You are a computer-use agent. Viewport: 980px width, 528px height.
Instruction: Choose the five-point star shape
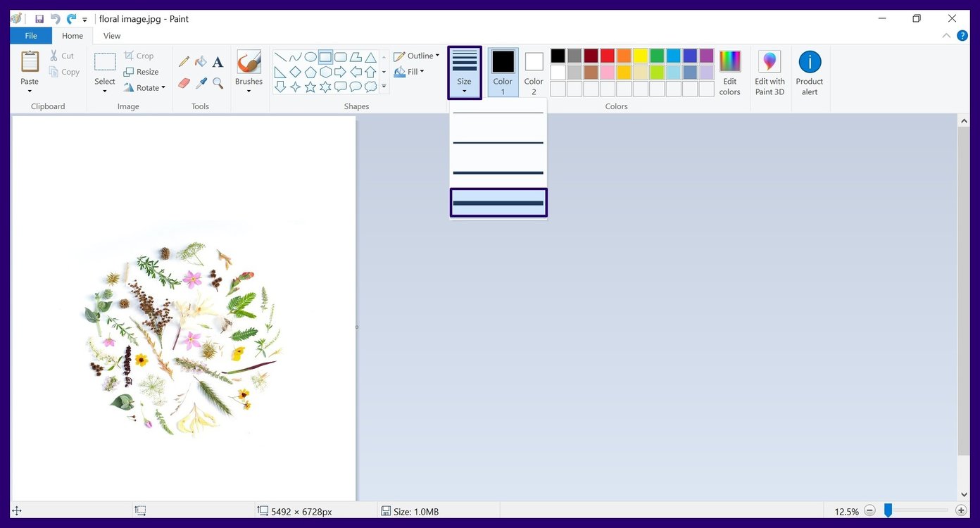pos(310,87)
